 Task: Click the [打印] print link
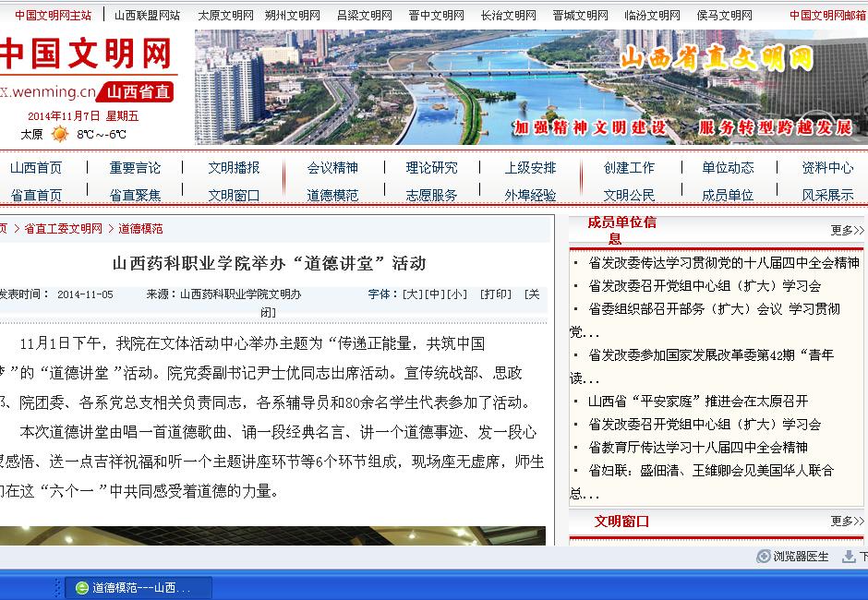coord(495,294)
